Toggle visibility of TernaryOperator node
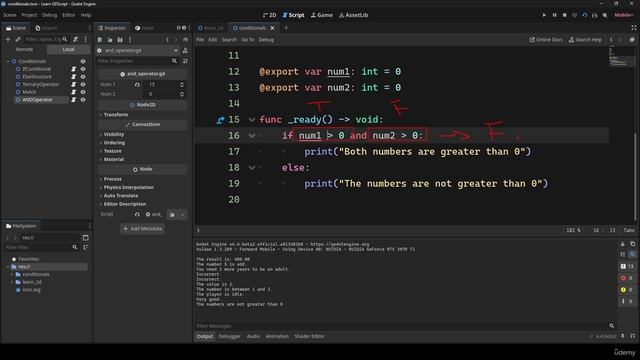Image resolution: width=640 pixels, height=360 pixels. (x=83, y=84)
